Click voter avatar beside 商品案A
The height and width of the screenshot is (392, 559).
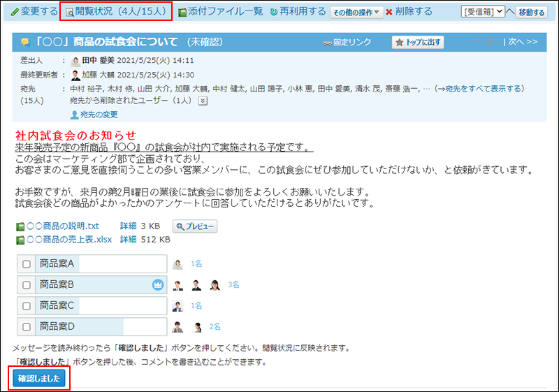[177, 264]
